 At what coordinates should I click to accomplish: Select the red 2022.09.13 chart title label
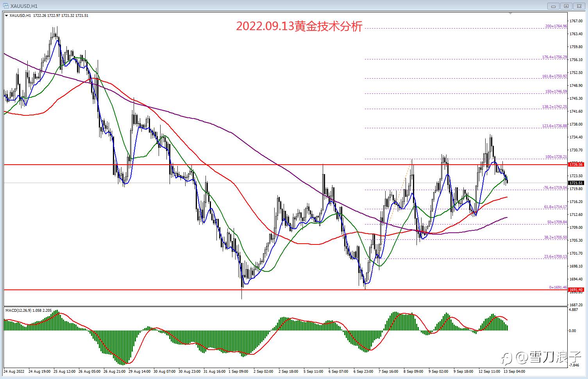point(299,26)
